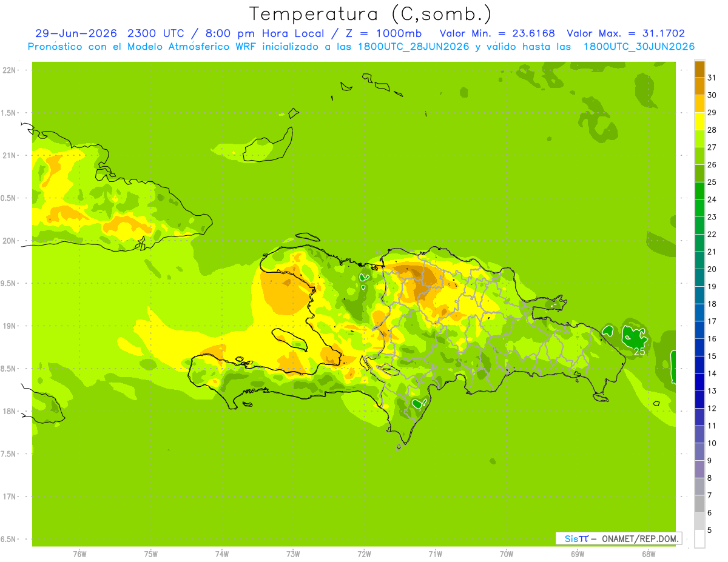Viewport: 728px width, 562px height.
Task: Click the legend value "24"
Action: point(712,199)
